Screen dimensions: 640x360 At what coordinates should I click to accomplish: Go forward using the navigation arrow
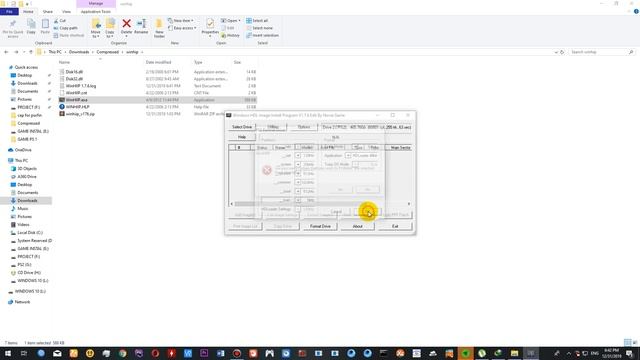pos(16,52)
